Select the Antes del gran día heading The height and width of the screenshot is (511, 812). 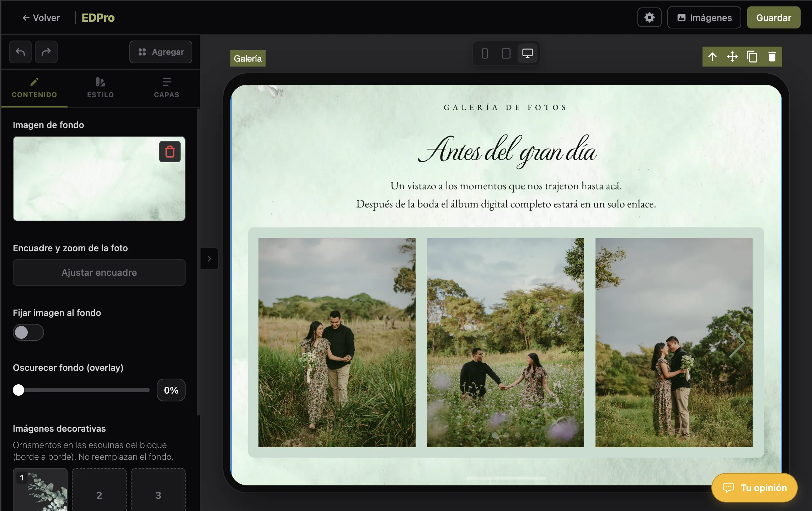[507, 151]
